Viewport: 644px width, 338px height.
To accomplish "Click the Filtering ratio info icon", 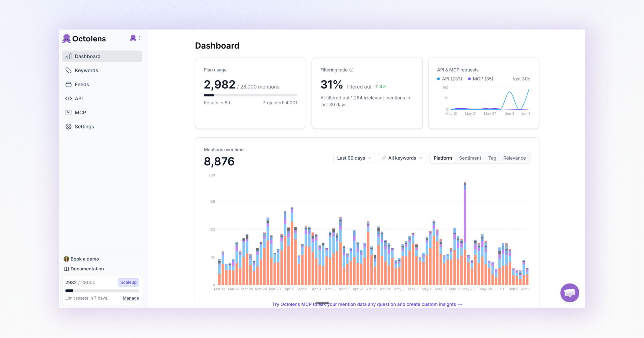I will pos(351,70).
